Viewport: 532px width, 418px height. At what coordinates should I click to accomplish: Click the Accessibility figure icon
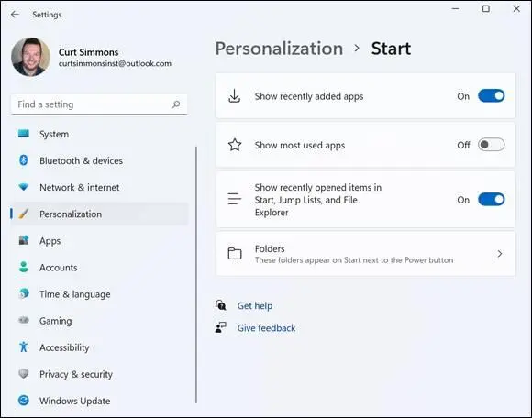24,346
